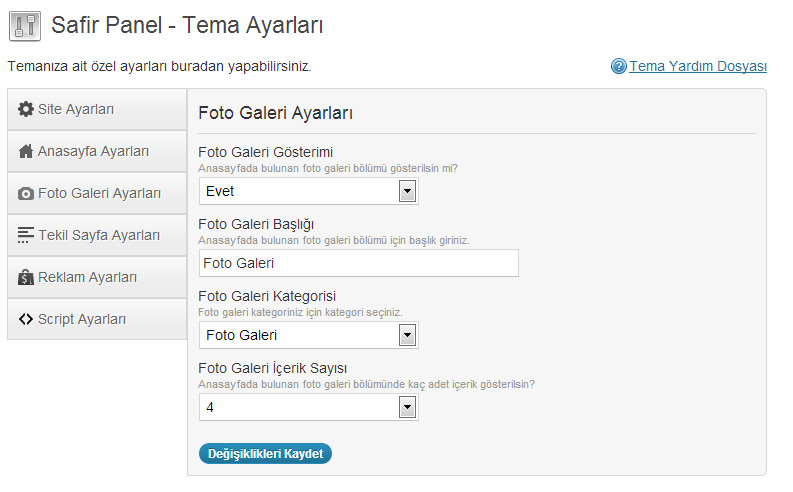Click the code brackets icon beside Script Ayarları
The image size is (793, 492).
26,319
